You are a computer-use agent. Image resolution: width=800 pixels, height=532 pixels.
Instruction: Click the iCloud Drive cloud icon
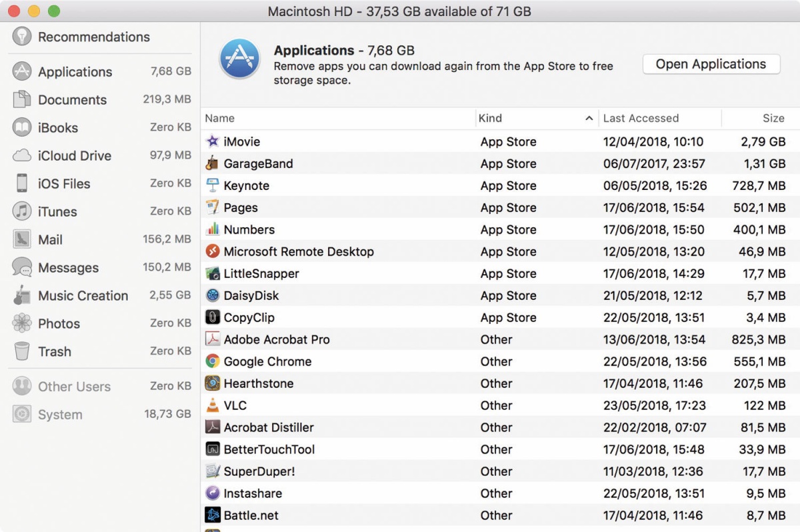click(x=22, y=155)
